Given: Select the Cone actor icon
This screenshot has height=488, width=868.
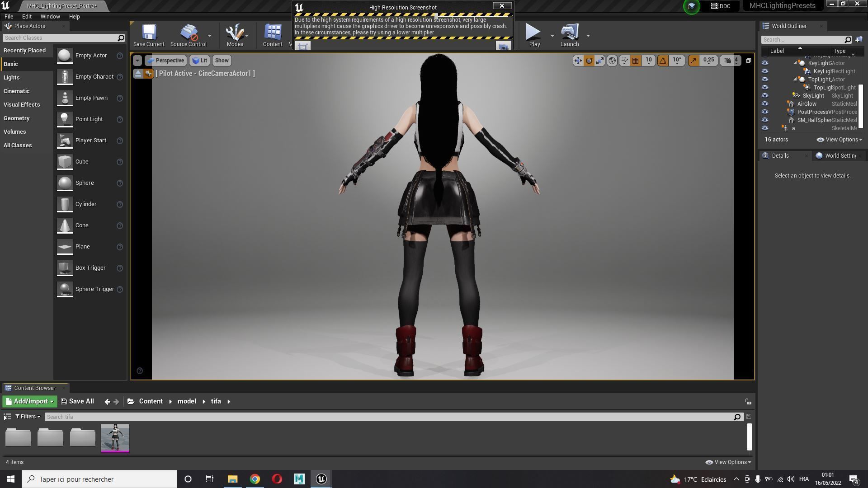Looking at the screenshot, I should tap(65, 225).
